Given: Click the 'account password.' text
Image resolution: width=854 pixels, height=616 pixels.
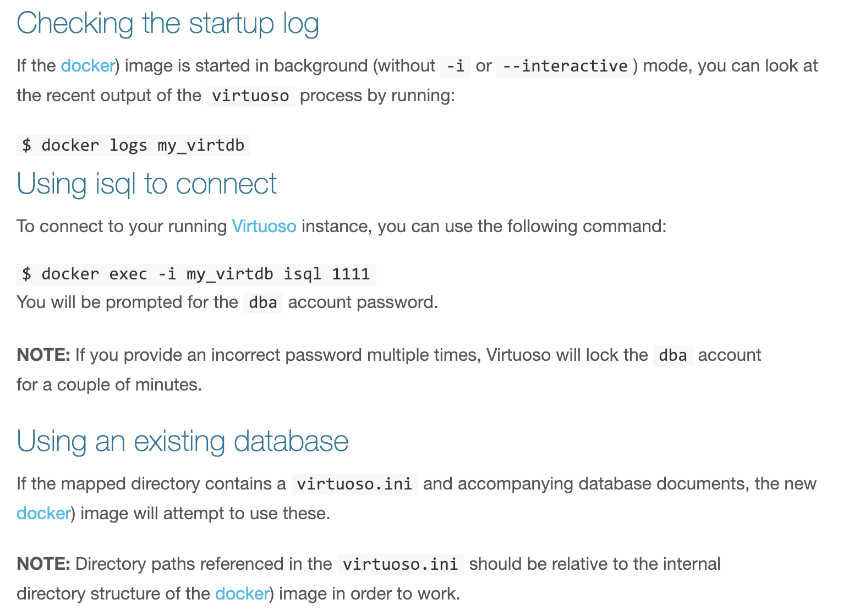Looking at the screenshot, I should tap(363, 302).
